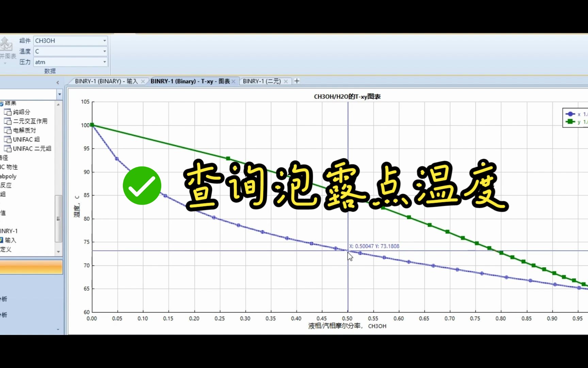
Task: Select the 物性 tree node
Action: [9, 167]
